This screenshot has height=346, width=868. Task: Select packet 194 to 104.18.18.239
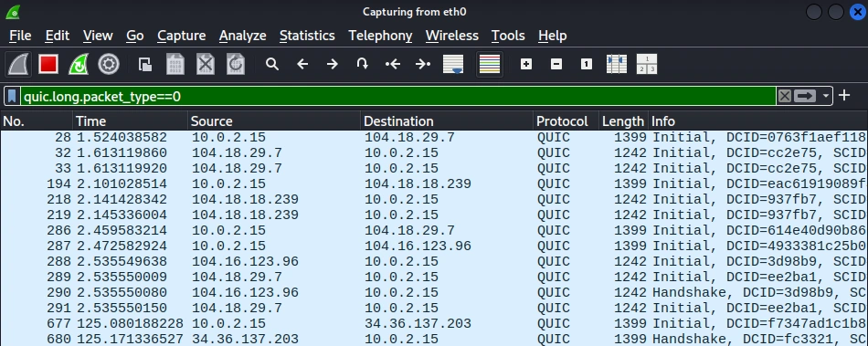434,183
